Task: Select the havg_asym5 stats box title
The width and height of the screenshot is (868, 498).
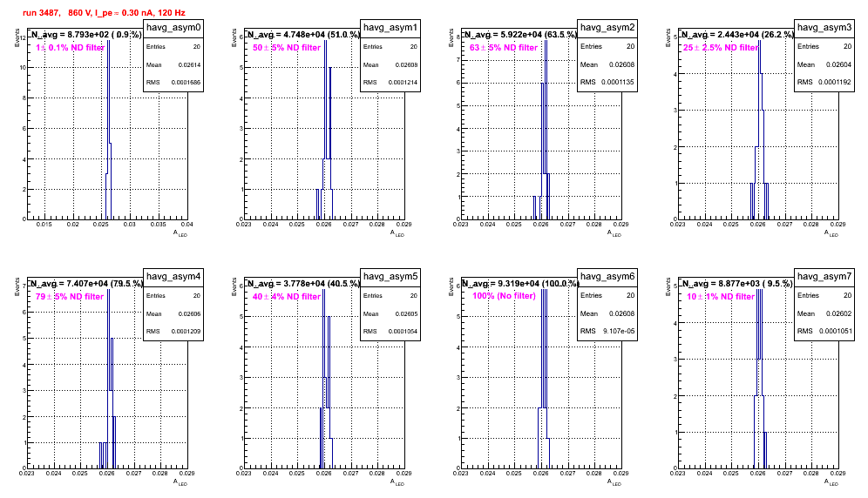Action: point(390,277)
